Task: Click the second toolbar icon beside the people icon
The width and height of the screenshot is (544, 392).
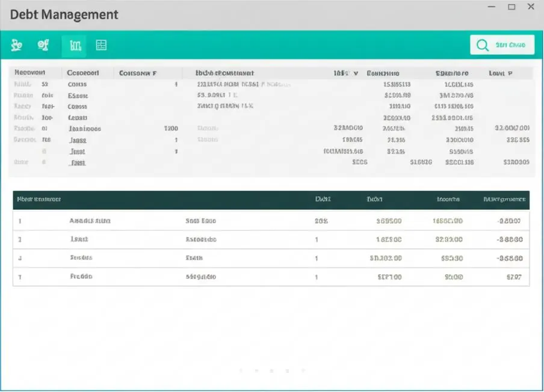Action: tap(43, 45)
